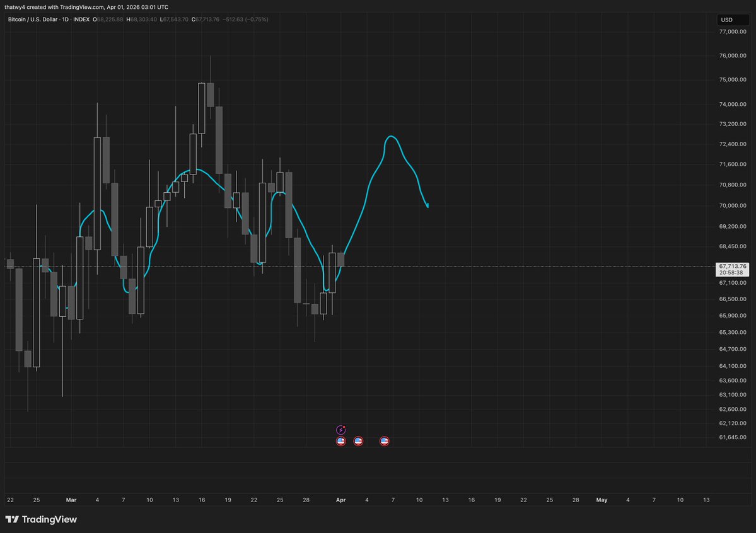Image resolution: width=756 pixels, height=533 pixels.
Task: Click the 68,450.00 price axis label
Action: tap(733, 246)
